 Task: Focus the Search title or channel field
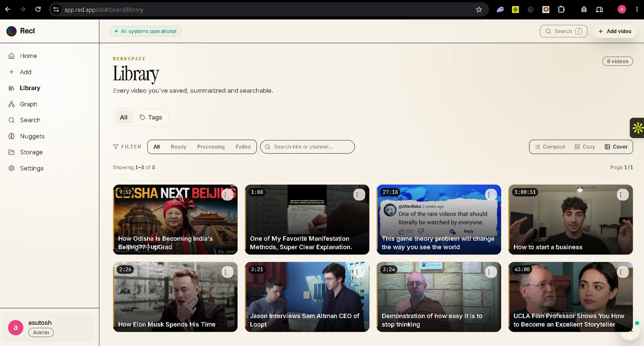click(x=308, y=147)
